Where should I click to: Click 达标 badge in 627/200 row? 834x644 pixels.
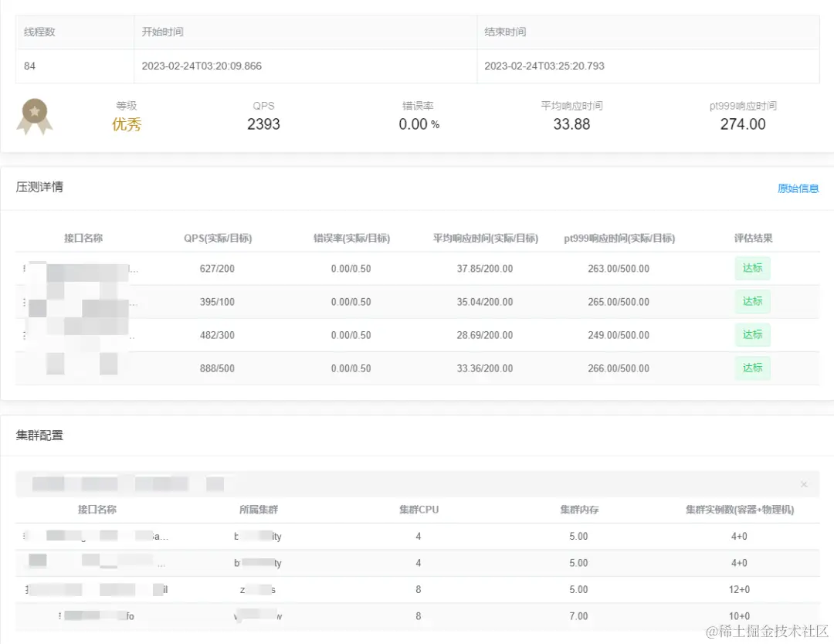pyautogui.click(x=752, y=268)
